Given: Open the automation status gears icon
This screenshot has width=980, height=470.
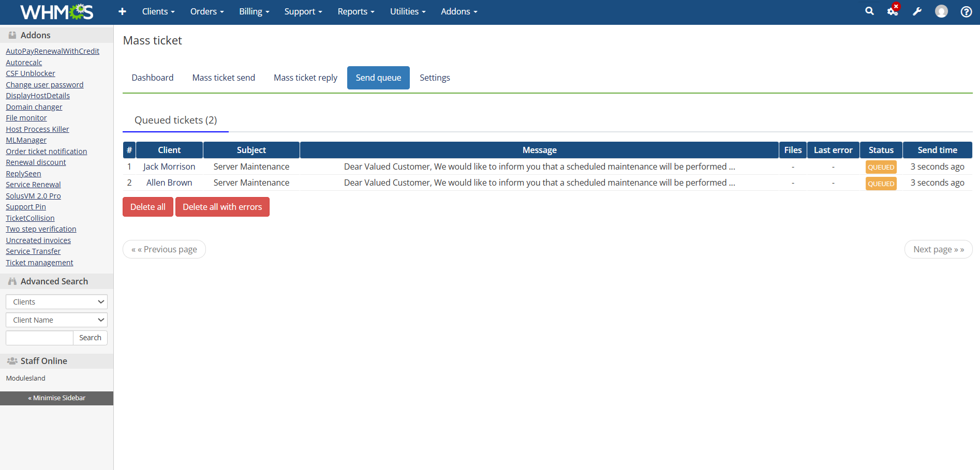Looking at the screenshot, I should click(893, 11).
